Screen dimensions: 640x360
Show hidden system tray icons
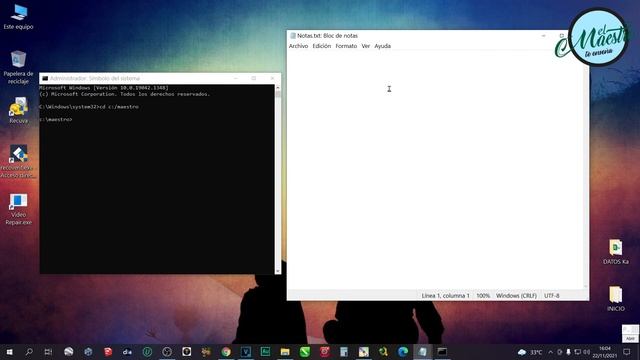click(x=551, y=352)
